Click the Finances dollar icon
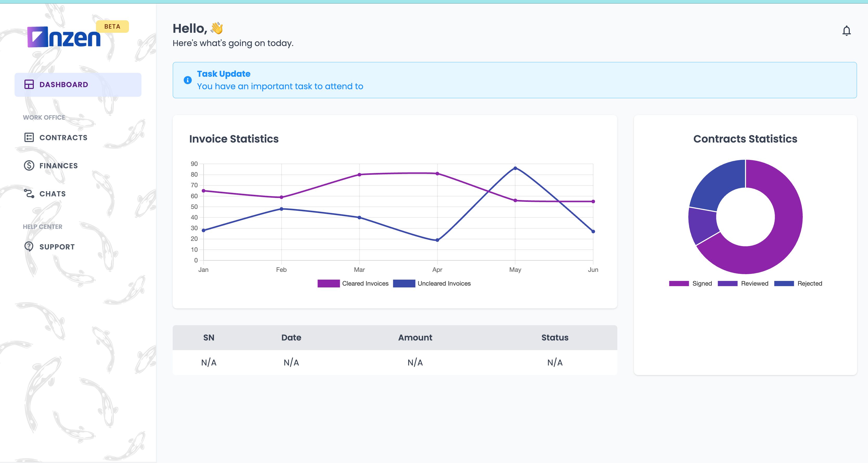The height and width of the screenshot is (463, 868). pos(29,165)
